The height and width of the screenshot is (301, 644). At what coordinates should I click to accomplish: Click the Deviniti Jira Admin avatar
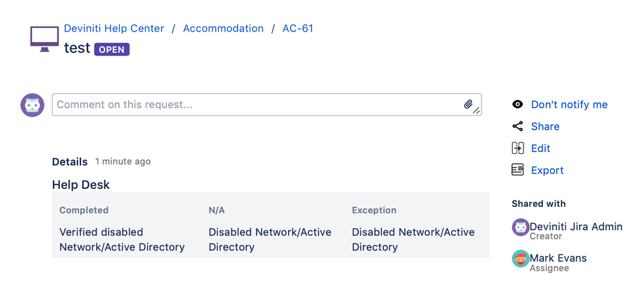click(x=520, y=228)
